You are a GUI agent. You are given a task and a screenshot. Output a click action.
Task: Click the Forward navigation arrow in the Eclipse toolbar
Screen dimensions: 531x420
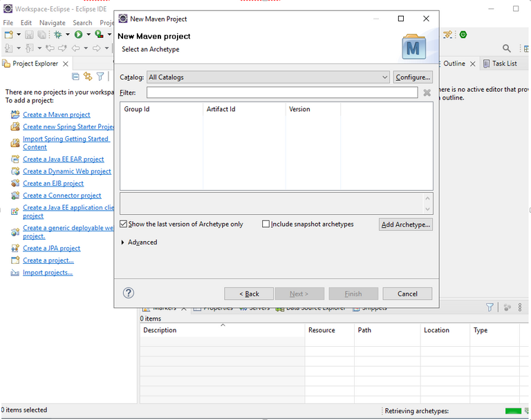coord(97,48)
